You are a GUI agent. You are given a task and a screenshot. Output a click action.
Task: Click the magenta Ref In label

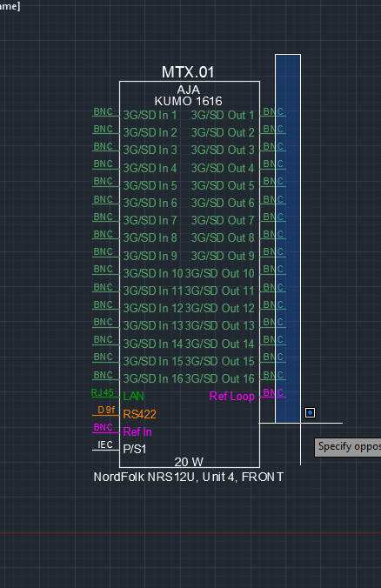coord(137,431)
